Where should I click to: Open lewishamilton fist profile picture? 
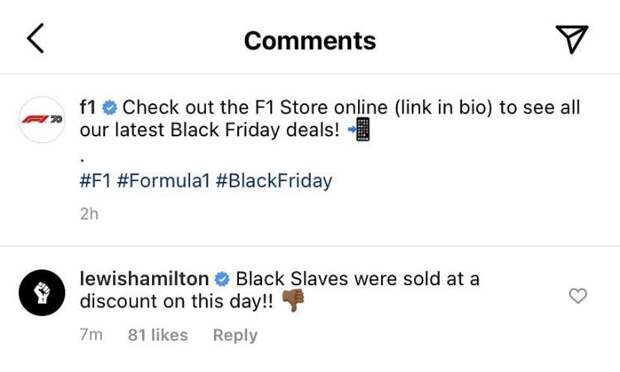point(42,293)
